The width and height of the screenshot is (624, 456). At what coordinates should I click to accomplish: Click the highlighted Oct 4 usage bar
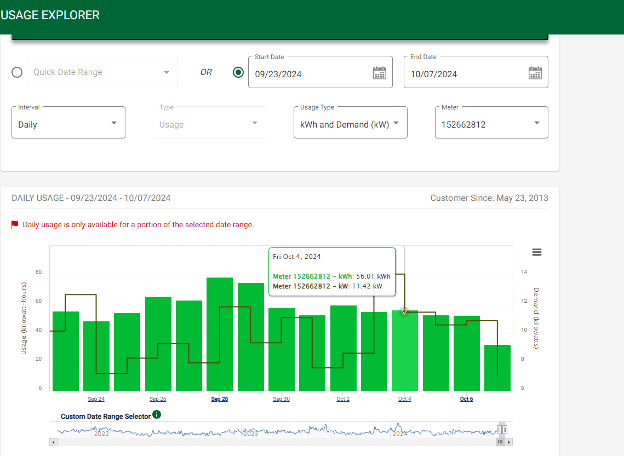click(x=405, y=350)
